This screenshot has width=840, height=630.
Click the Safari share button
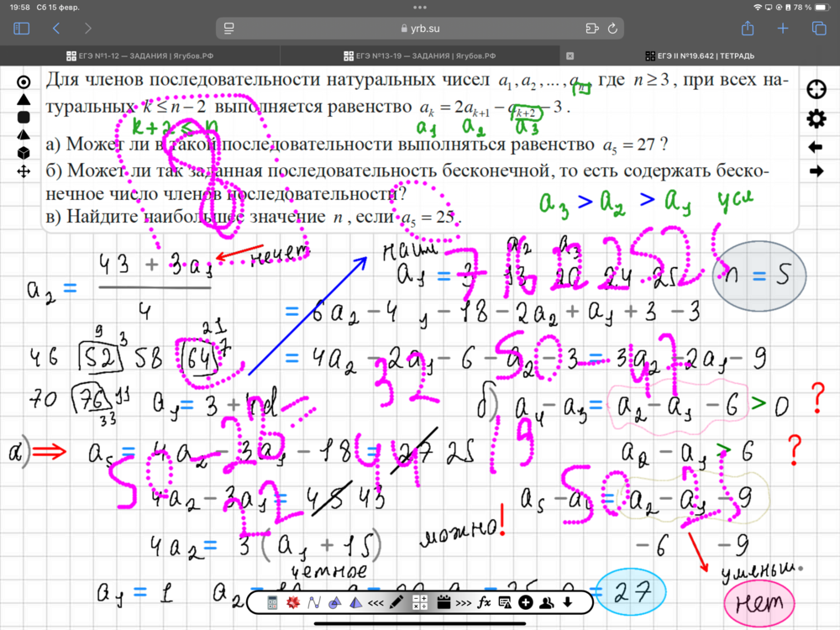pyautogui.click(x=747, y=29)
